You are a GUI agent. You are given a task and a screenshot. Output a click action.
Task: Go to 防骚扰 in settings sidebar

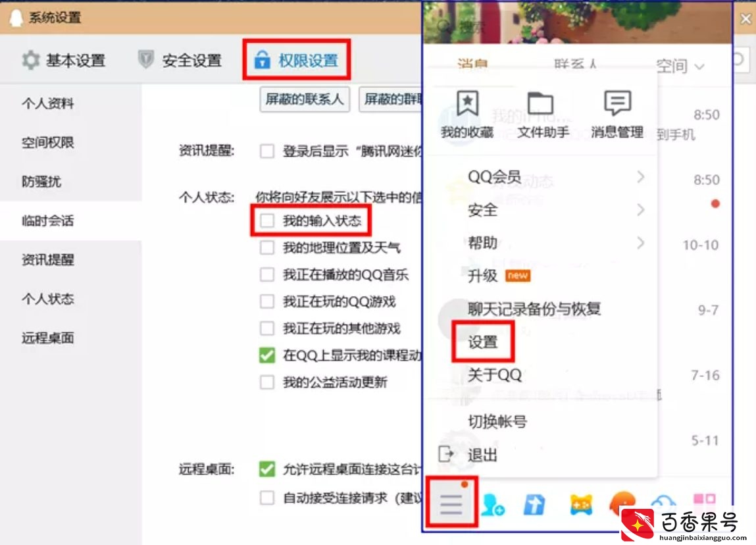click(x=41, y=182)
